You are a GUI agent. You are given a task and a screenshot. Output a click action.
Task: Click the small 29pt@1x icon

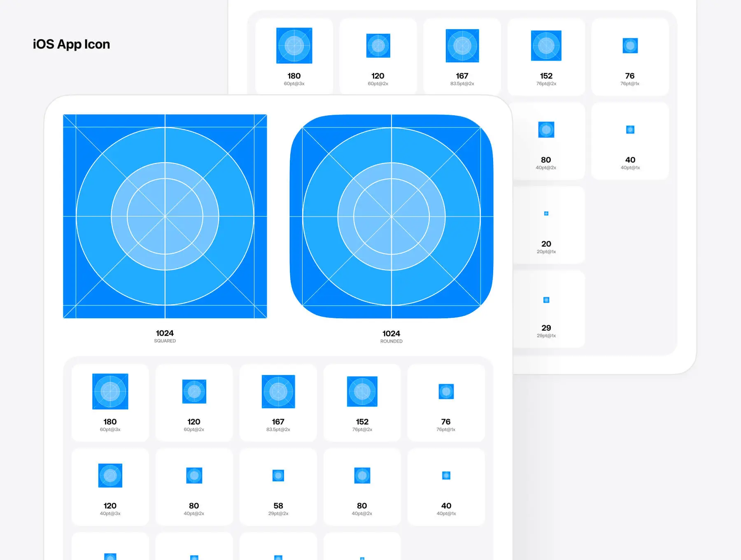click(546, 300)
